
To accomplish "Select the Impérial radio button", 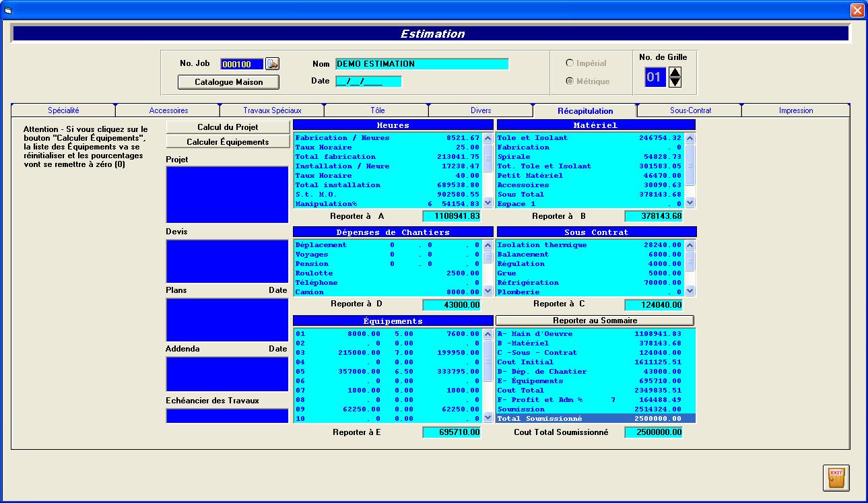I will pyautogui.click(x=570, y=63).
